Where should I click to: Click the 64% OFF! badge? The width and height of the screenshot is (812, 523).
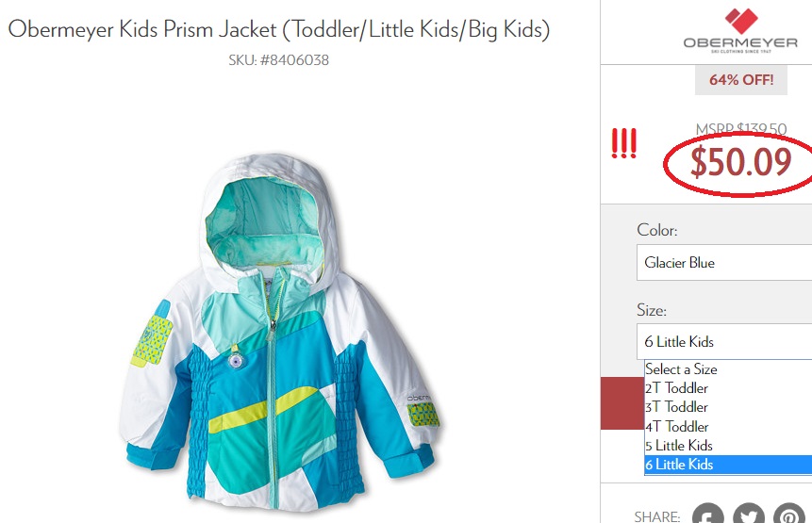point(741,80)
